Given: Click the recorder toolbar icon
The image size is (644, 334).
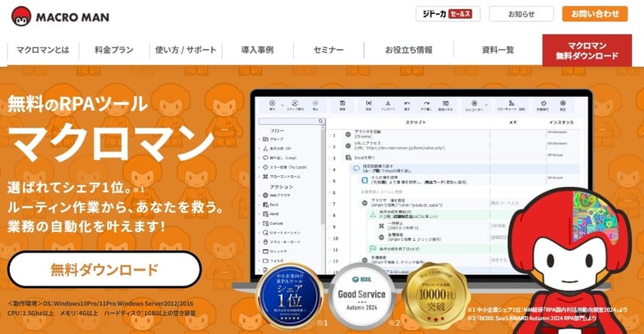Looking at the screenshot, I should pyautogui.click(x=475, y=104).
